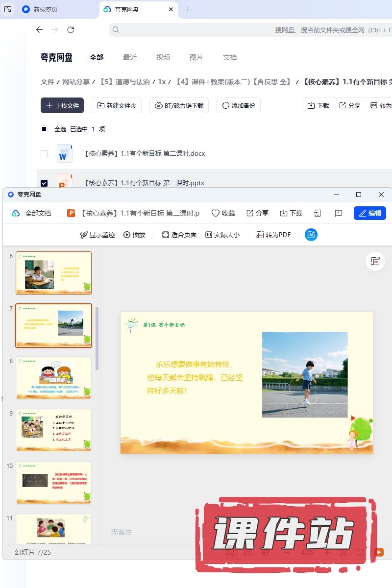Click 适合页面 fit-to-page icon
Viewport: 392px width, 588px height.
[166, 235]
